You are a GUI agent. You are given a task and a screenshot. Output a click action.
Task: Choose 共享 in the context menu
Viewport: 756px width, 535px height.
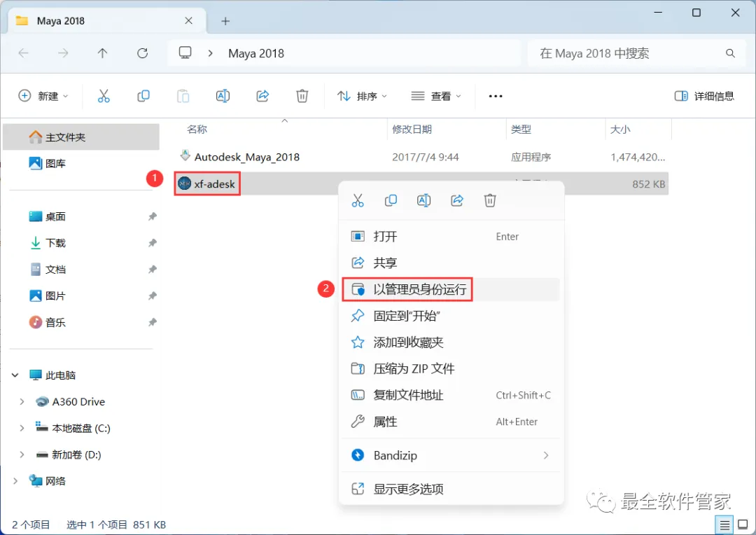450,263
